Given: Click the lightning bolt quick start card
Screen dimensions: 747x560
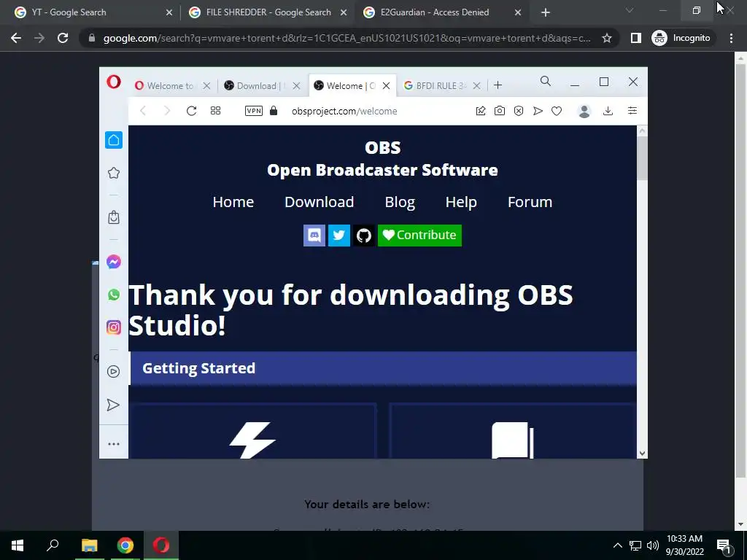Looking at the screenshot, I should click(x=252, y=432).
